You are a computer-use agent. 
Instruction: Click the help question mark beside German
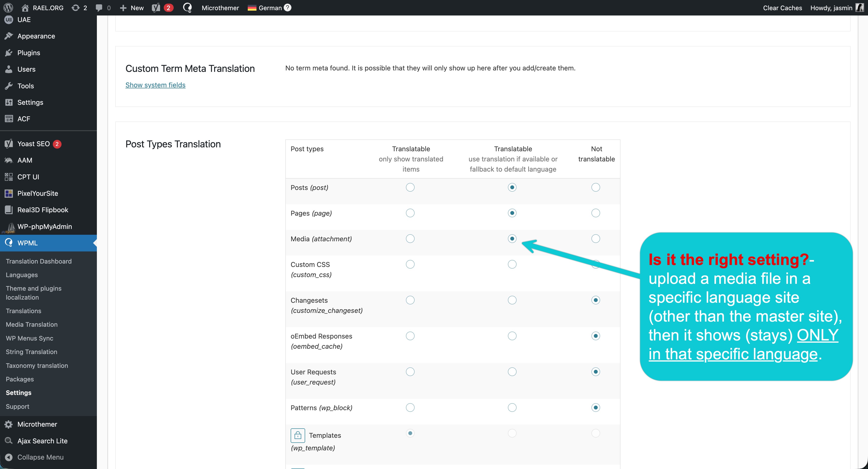click(287, 8)
